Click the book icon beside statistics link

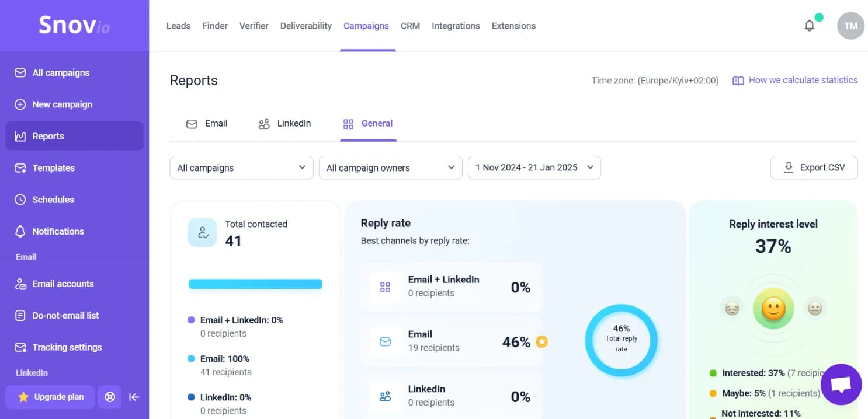tap(738, 81)
